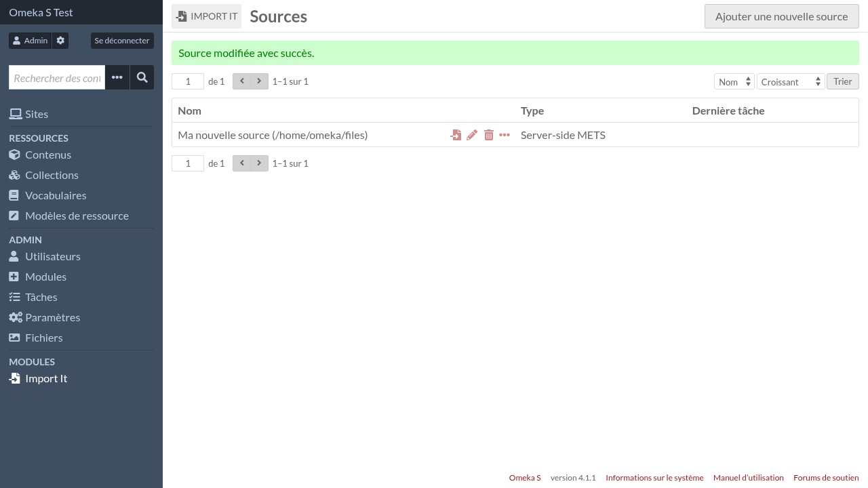The width and height of the screenshot is (868, 488).
Task: Select the Nom column header
Action: (189, 110)
